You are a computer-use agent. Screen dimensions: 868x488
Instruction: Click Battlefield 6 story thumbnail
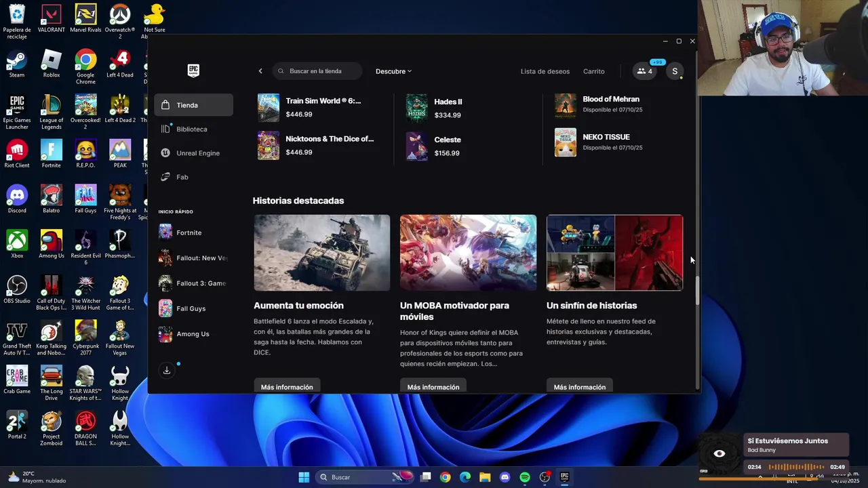(322, 253)
